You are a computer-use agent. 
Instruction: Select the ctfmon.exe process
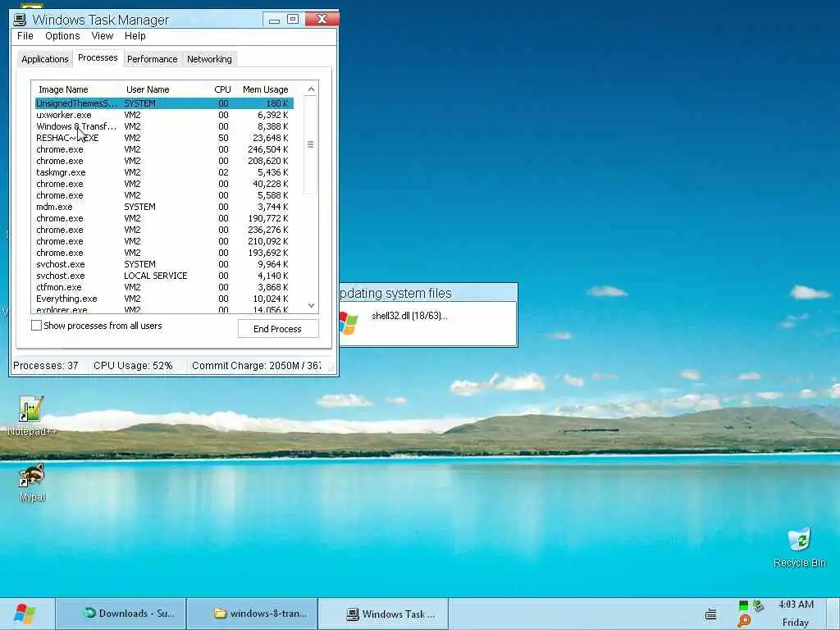[x=164, y=287]
